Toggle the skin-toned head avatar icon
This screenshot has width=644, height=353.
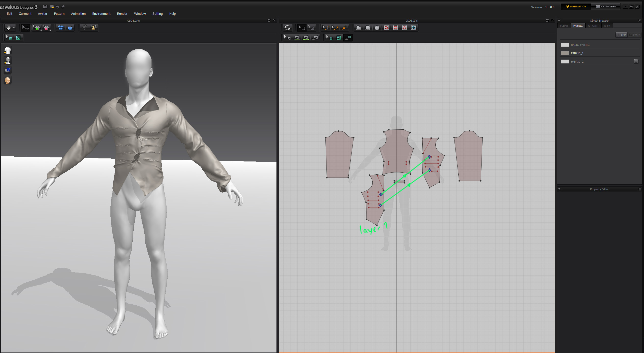tap(8, 80)
